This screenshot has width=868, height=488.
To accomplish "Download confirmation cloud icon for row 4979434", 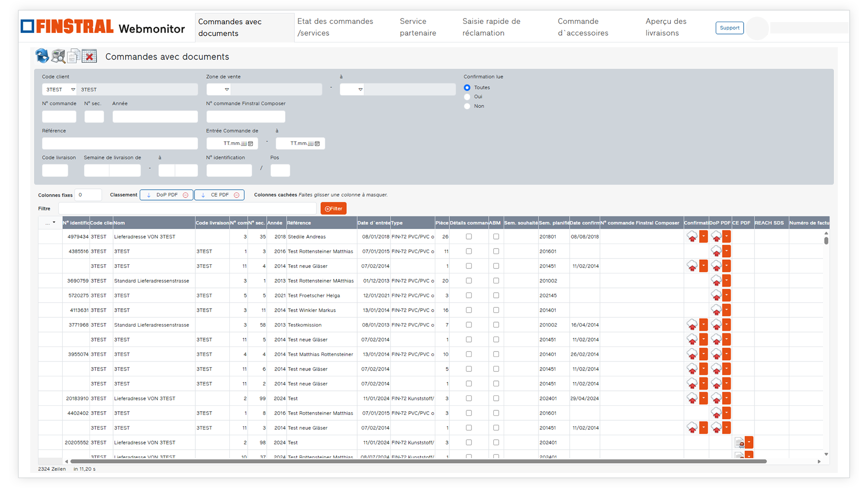I will click(692, 236).
